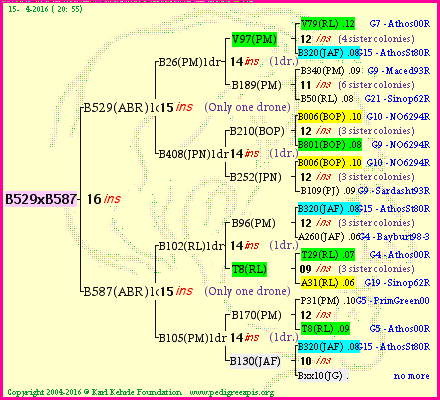Screen dimensions: 440x400
Task: Click lineage label G21 - Sinop62R
Action: [x=397, y=99]
